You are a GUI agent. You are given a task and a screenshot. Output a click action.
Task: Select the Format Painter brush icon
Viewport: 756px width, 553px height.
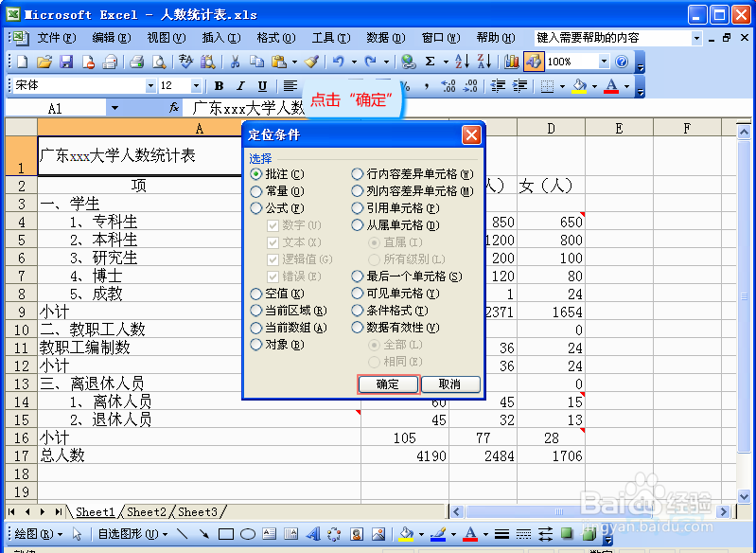[x=312, y=62]
